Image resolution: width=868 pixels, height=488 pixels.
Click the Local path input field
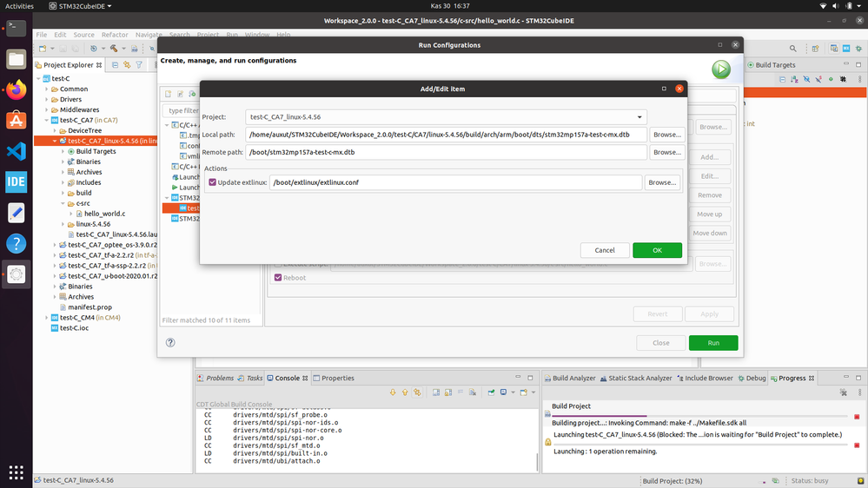point(446,135)
